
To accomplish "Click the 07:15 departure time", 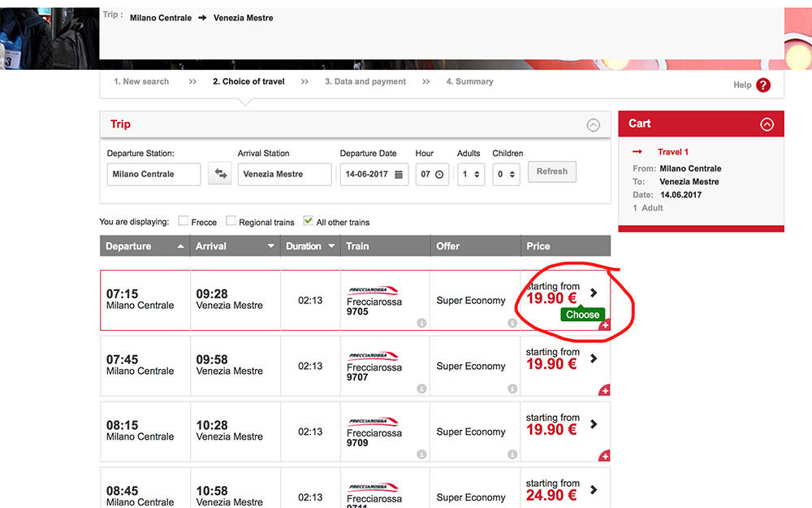I will pos(123,294).
